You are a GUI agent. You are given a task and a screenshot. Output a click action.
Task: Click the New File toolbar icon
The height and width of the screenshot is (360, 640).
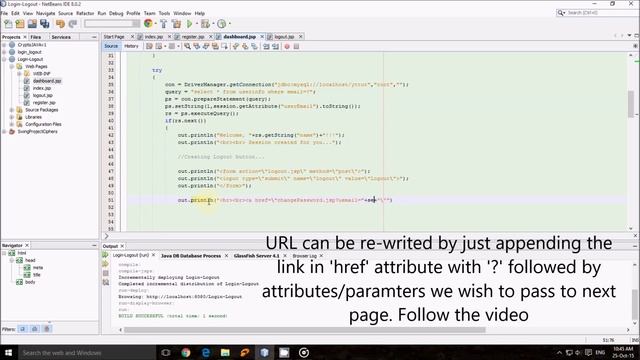[x=8, y=24]
